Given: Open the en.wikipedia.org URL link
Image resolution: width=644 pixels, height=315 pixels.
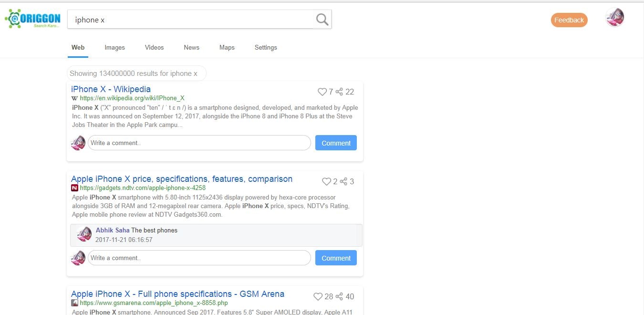Looking at the screenshot, I should coord(132,98).
